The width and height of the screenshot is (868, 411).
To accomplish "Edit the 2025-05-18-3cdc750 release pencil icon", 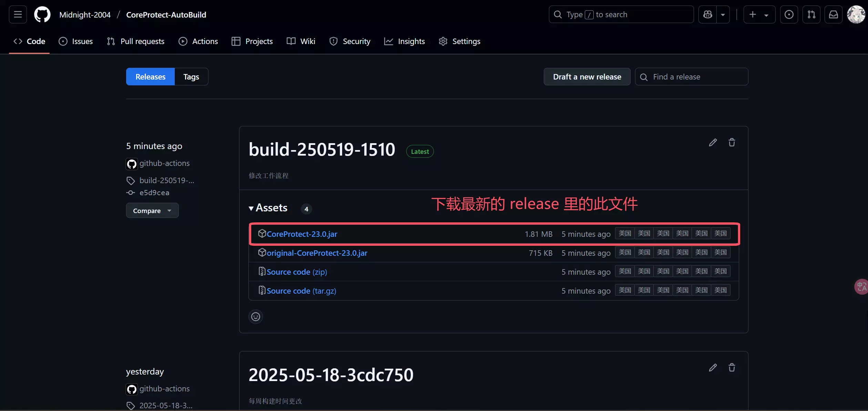I will 713,368.
